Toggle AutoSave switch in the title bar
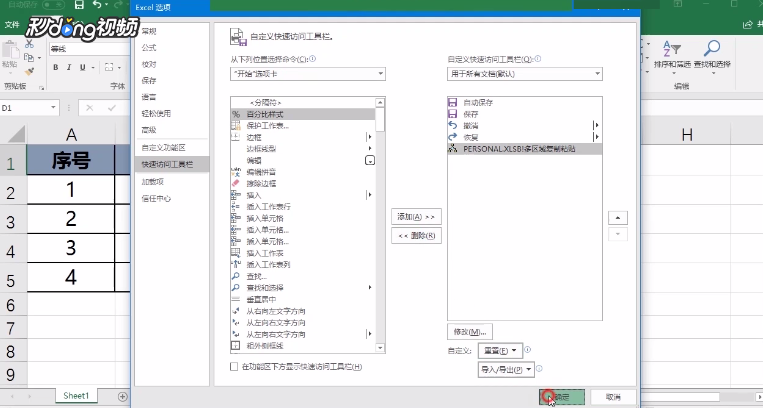This screenshot has height=408, width=763. tap(53, 5)
